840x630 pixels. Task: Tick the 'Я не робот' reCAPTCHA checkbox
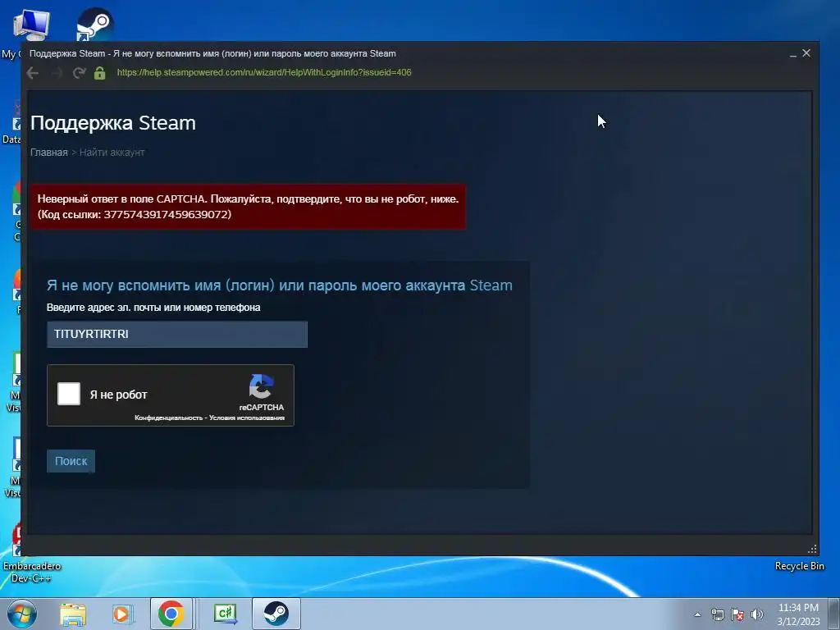(x=69, y=394)
